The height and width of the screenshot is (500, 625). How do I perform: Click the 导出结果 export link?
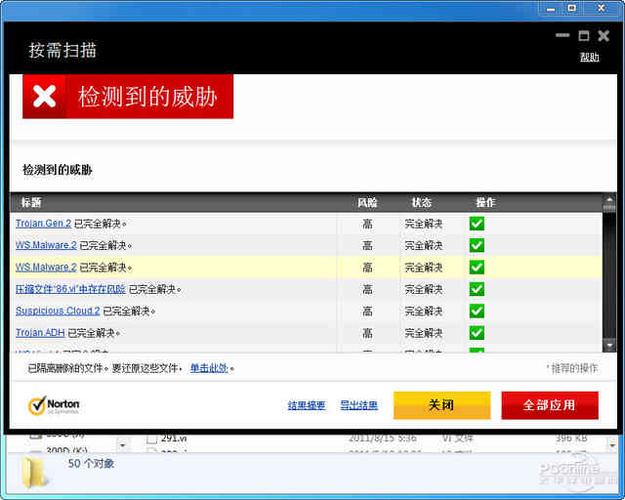[359, 406]
